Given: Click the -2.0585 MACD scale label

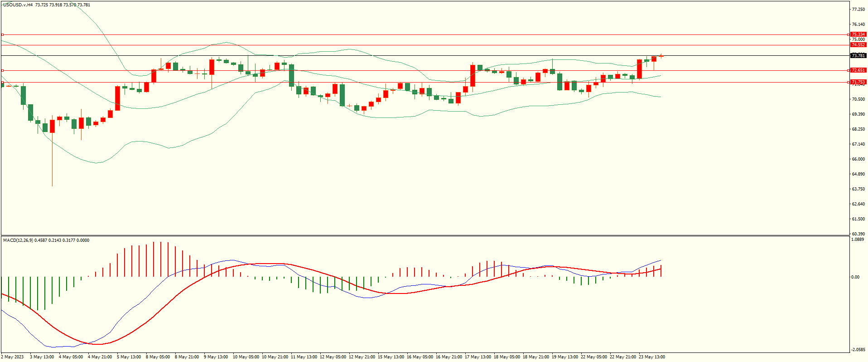Looking at the screenshot, I should point(858,350).
